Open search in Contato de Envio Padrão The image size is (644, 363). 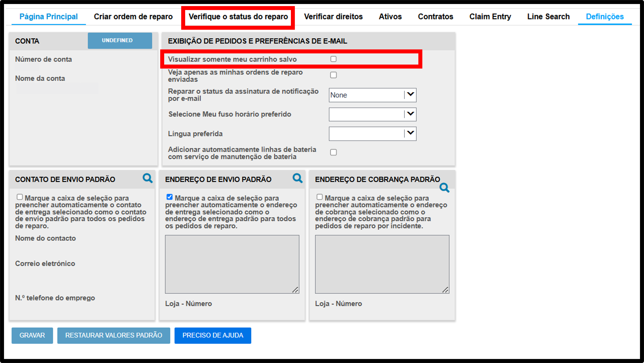[148, 178]
